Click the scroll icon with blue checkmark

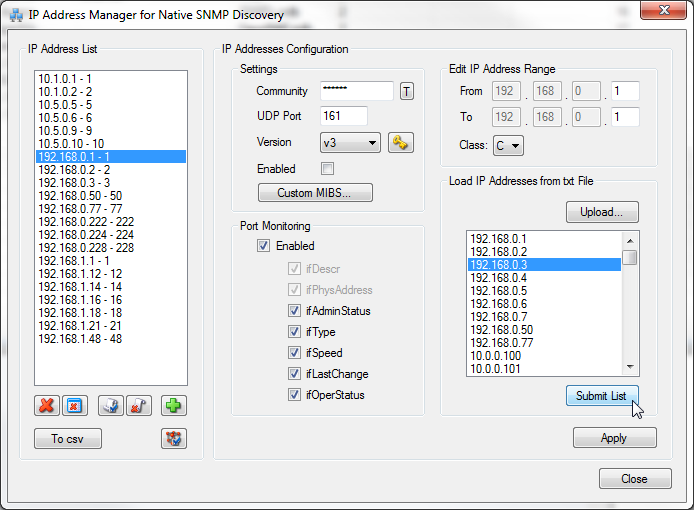click(x=112, y=406)
